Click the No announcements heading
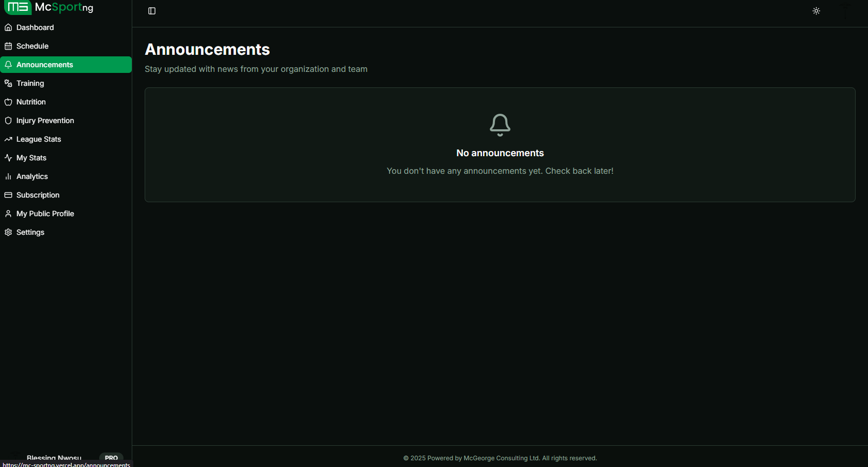Screen dimensions: 868x467 tap(500, 153)
